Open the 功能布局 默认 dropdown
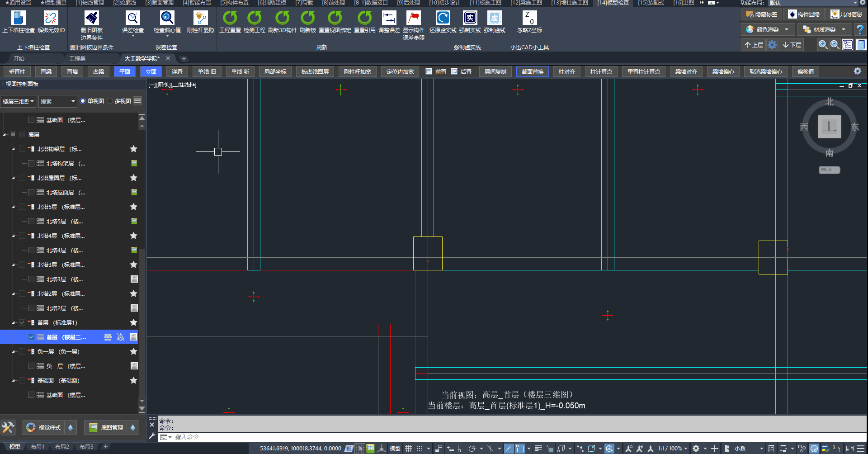The height and width of the screenshot is (454, 868). [x=812, y=3]
